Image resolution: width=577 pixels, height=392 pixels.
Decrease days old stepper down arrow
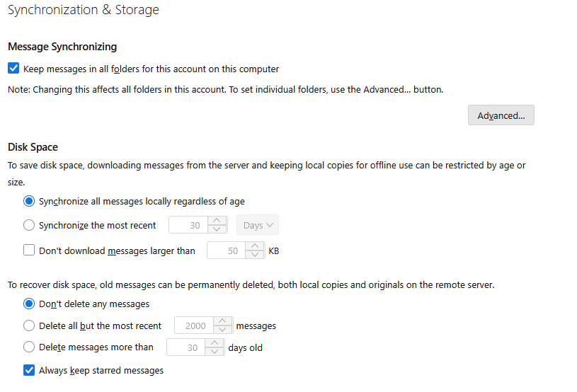pos(215,352)
